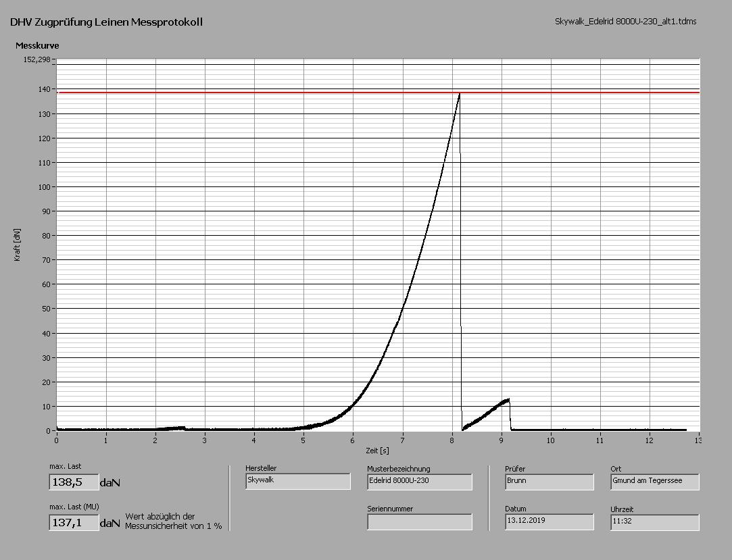The image size is (732, 560).
Task: Click the Musterbezeichnung field Edelrid 8000U-230
Action: point(420,482)
